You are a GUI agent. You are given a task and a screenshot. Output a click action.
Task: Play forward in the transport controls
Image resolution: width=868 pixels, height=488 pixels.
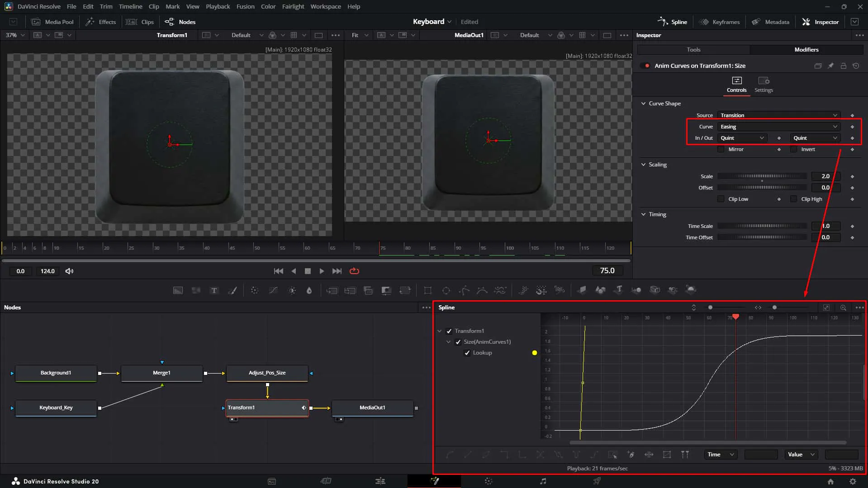322,271
